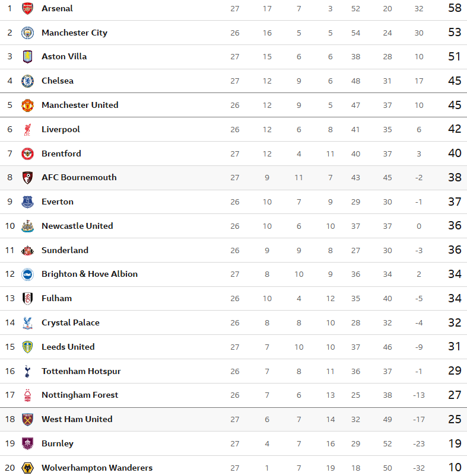Open the Manchester United team link

click(x=80, y=105)
